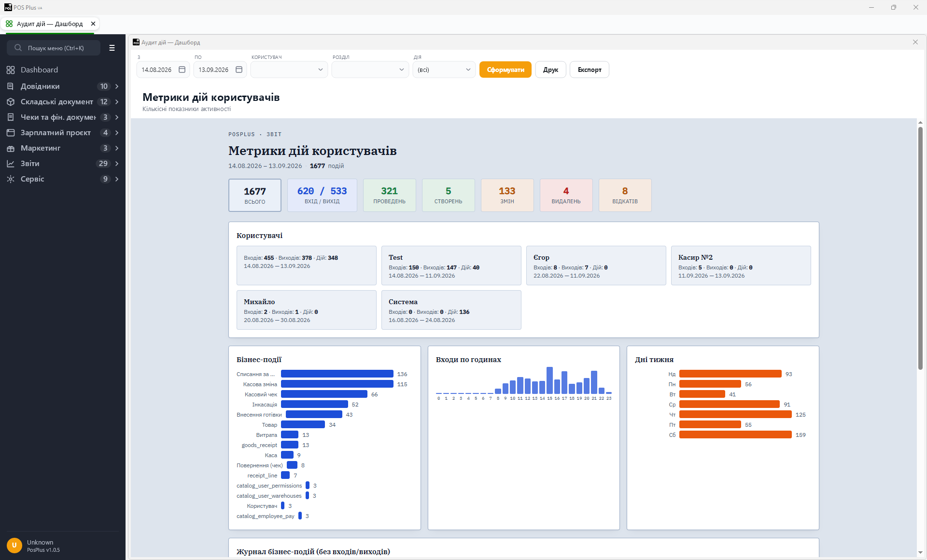Close the Аудит дій — Дашборд tab
The width and height of the screenshot is (927, 560).
93,24
